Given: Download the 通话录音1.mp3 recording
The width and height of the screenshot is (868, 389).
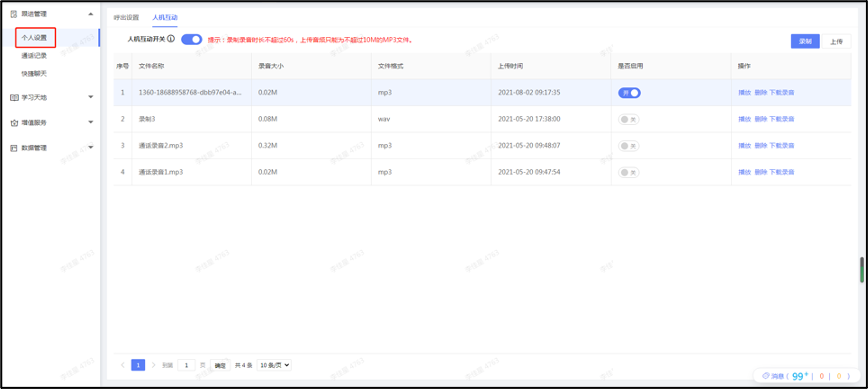Looking at the screenshot, I should point(782,172).
